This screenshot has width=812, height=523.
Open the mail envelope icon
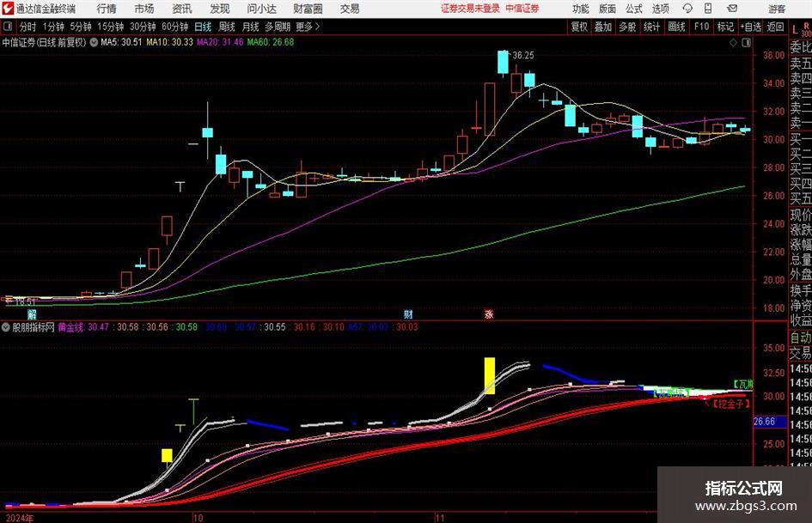(732, 9)
